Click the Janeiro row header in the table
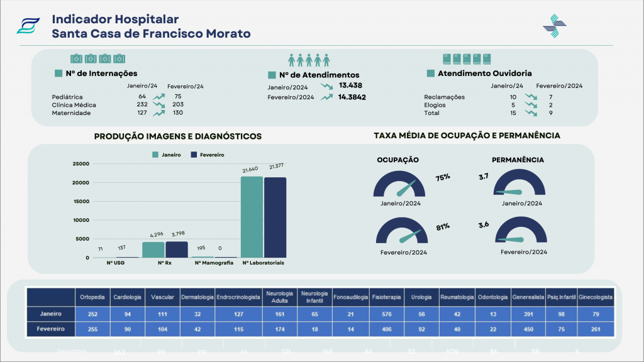The image size is (644, 362). point(51,314)
